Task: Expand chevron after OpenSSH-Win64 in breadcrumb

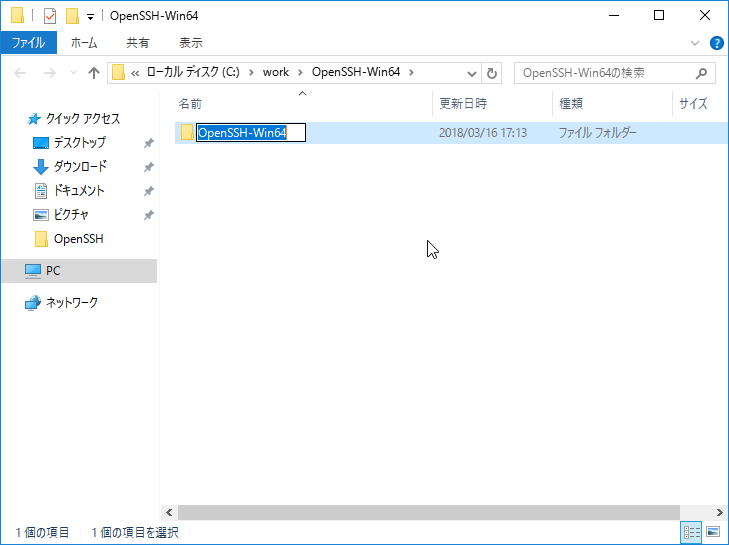Action: tap(411, 73)
